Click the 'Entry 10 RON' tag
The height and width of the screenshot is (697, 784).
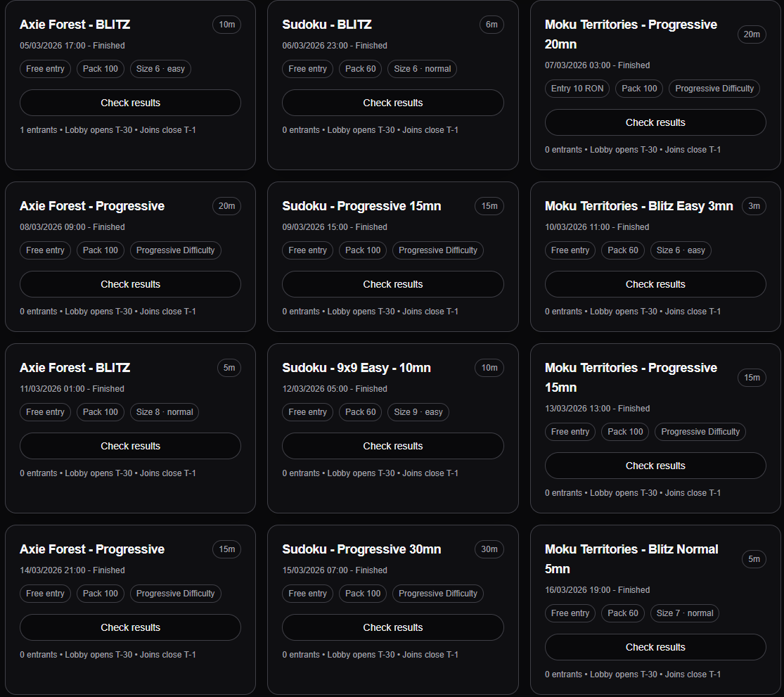pyautogui.click(x=577, y=89)
